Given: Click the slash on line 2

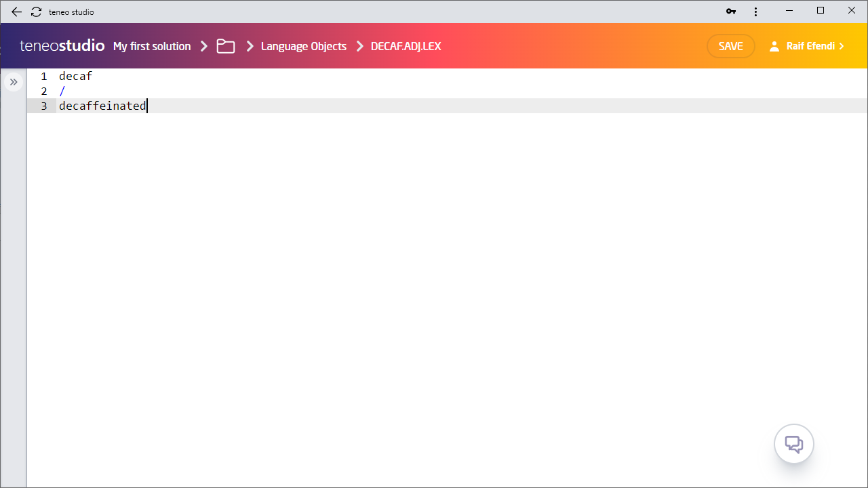Looking at the screenshot, I should click(62, 91).
